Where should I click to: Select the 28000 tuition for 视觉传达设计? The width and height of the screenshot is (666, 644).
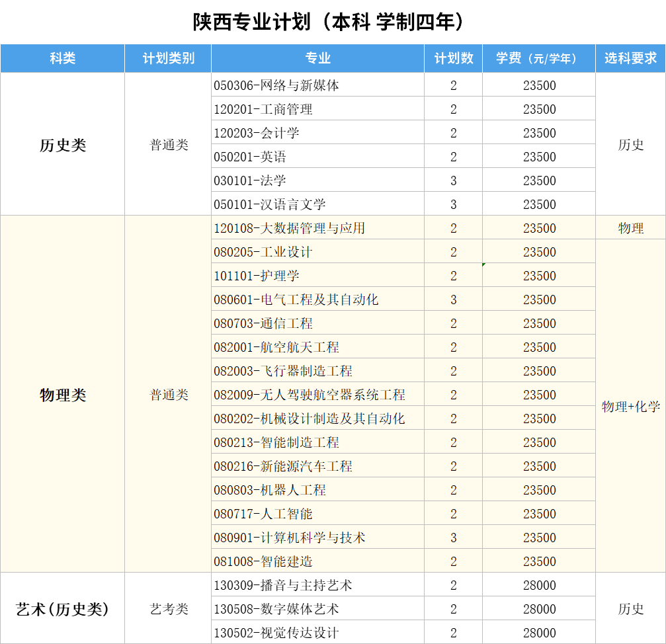pos(539,633)
